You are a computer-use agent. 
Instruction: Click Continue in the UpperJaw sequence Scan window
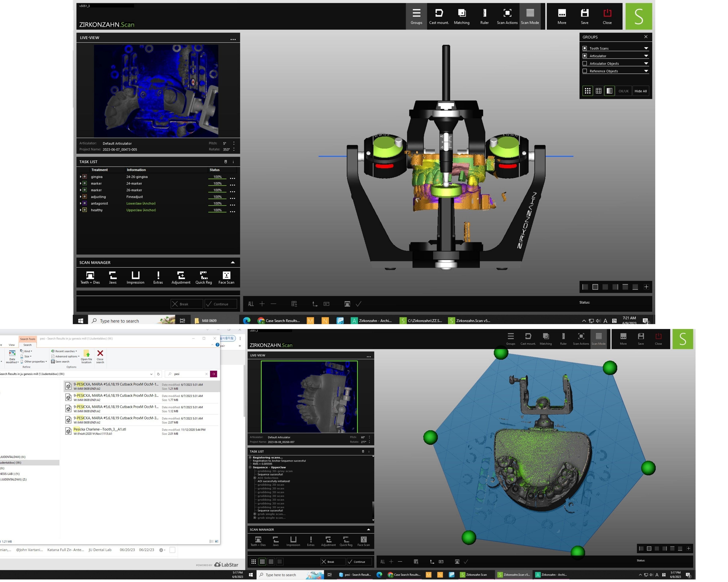tap(359, 562)
